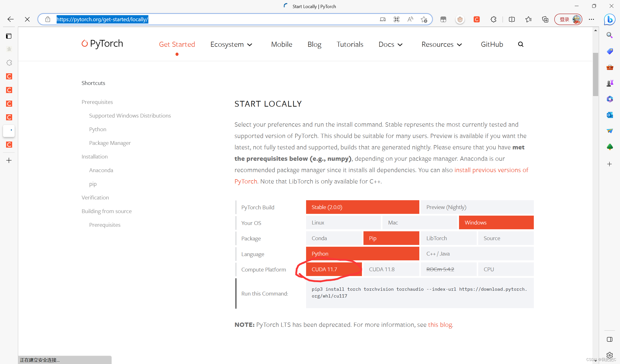The height and width of the screenshot is (364, 620).
Task: Jump to Anaconda installation section
Action: point(101,170)
